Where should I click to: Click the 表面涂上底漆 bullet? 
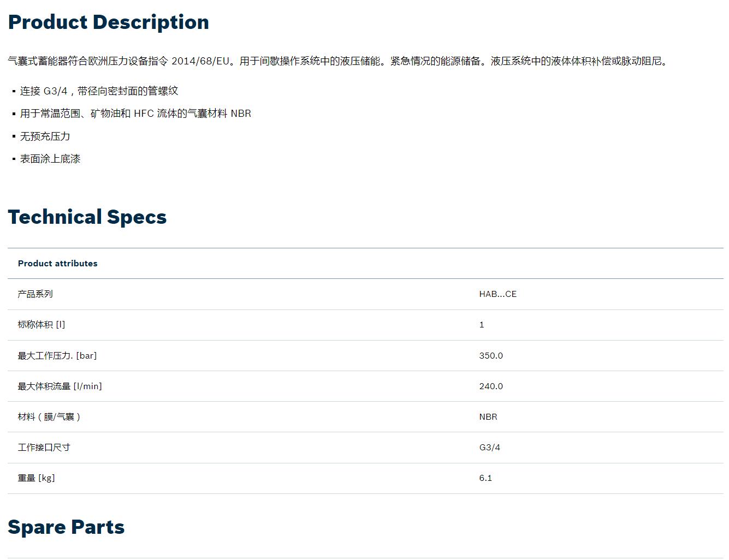click(x=50, y=158)
